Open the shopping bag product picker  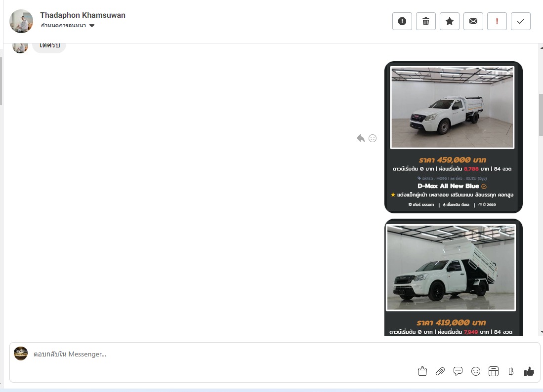[x=422, y=371]
